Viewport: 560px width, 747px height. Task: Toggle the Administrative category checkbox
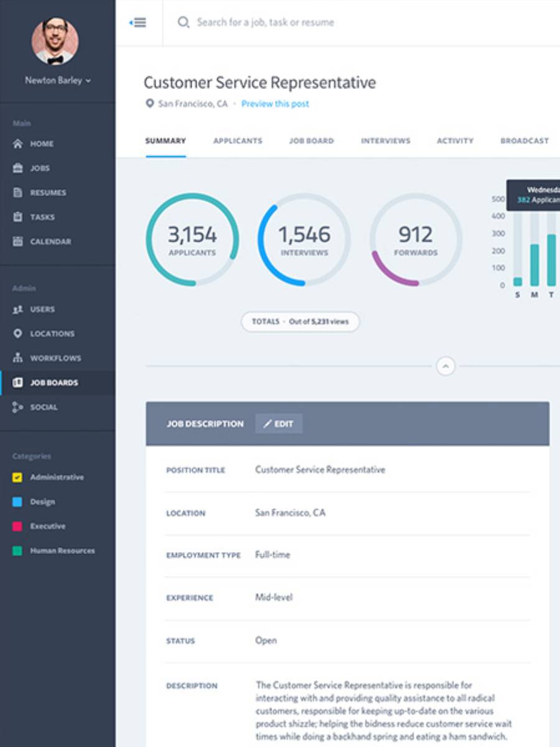(x=17, y=477)
